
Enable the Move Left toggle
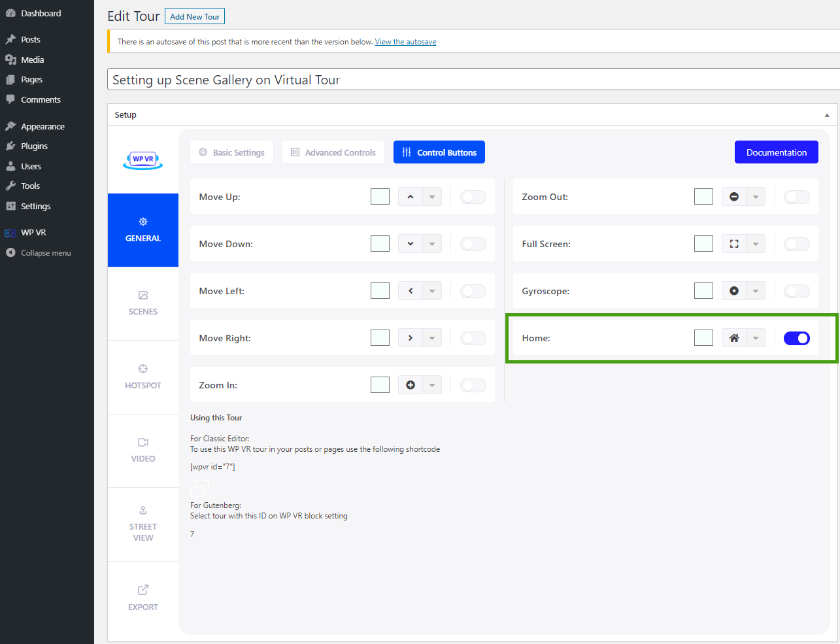[x=473, y=291]
